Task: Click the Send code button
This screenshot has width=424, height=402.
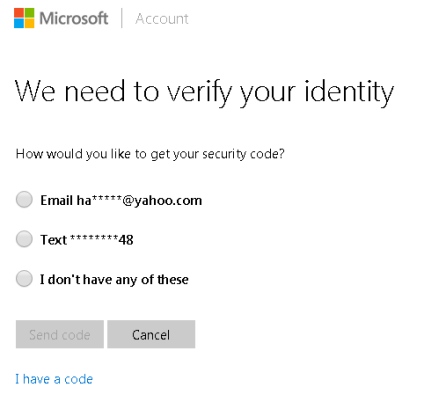Action: 60,334
